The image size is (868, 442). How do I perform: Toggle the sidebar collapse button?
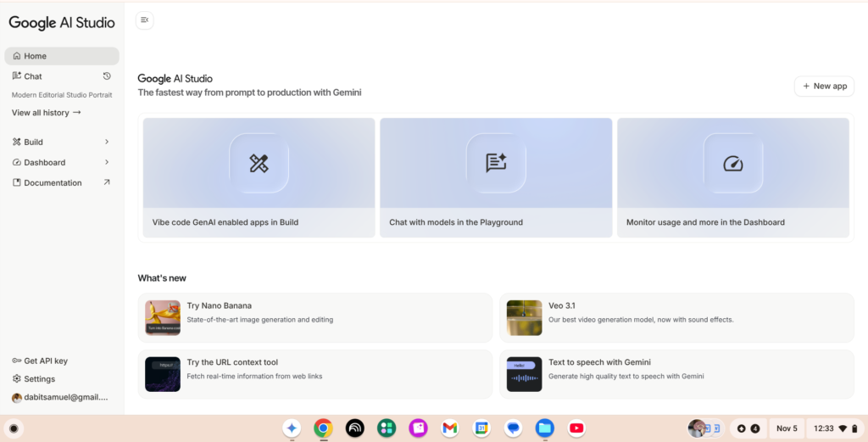coord(144,20)
